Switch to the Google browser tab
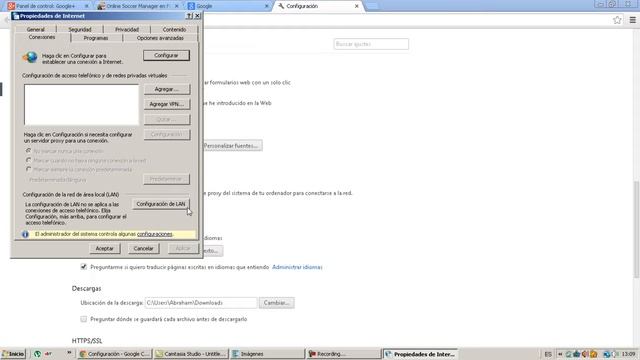Screen dimensions: 640x360 click(x=229, y=6)
